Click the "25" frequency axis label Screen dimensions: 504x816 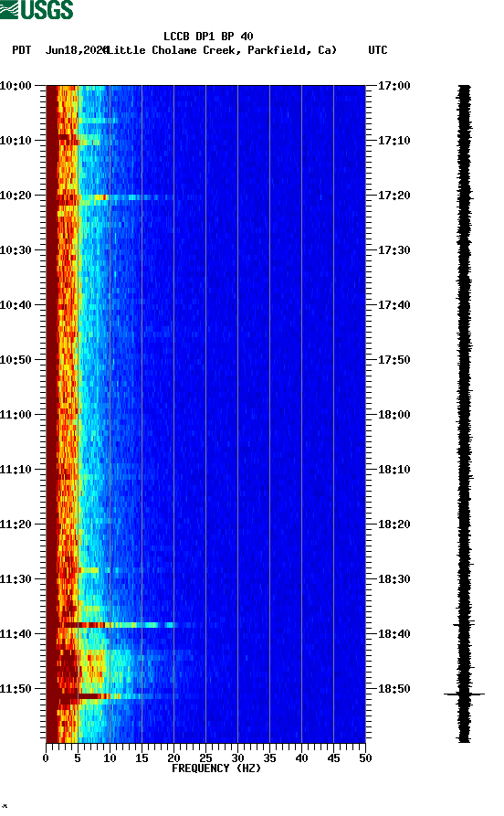coord(205,758)
